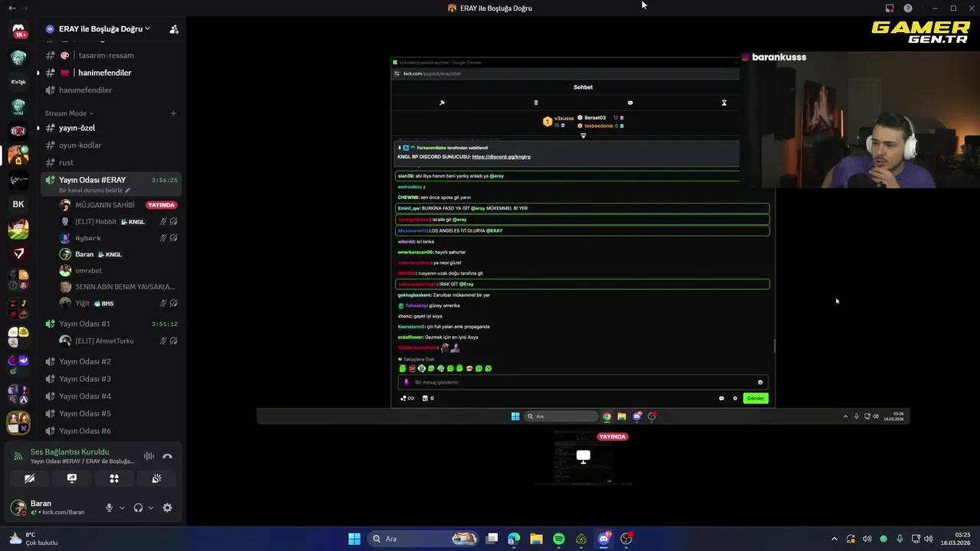
Task: Click 'Bir mesaj gönderin' message field in stream
Action: click(x=582, y=382)
